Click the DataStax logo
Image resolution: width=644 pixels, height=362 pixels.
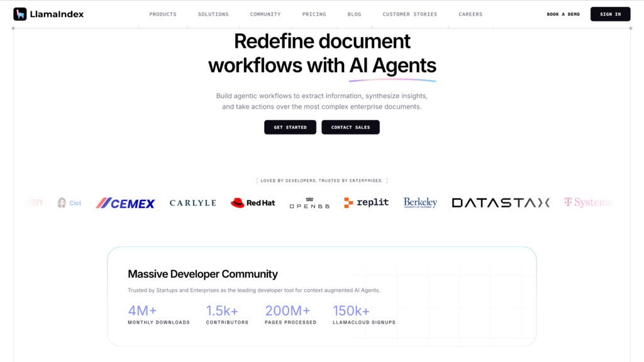coord(501,202)
